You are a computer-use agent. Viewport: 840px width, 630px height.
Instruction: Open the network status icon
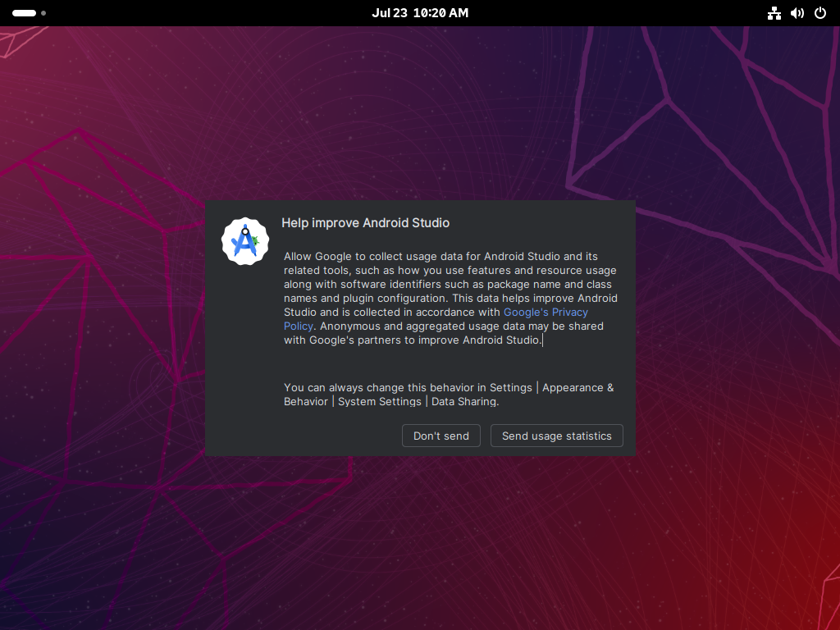(x=774, y=13)
